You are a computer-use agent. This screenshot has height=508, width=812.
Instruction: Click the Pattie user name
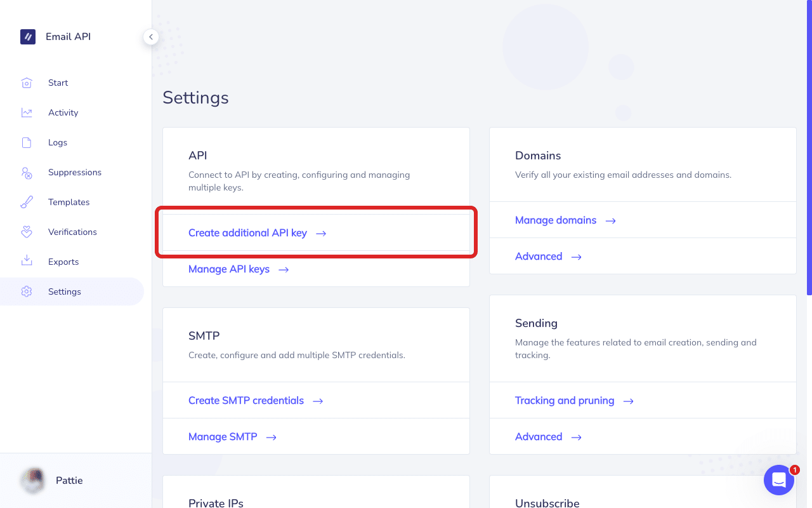click(x=69, y=481)
